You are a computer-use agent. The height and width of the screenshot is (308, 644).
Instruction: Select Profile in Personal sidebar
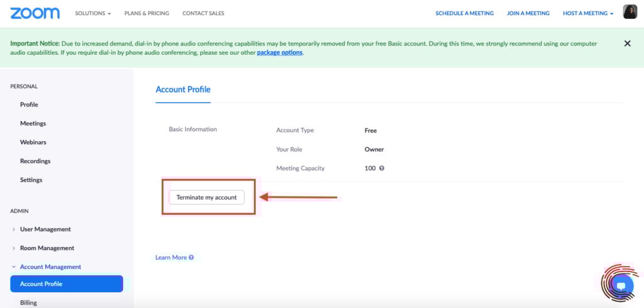pos(29,105)
